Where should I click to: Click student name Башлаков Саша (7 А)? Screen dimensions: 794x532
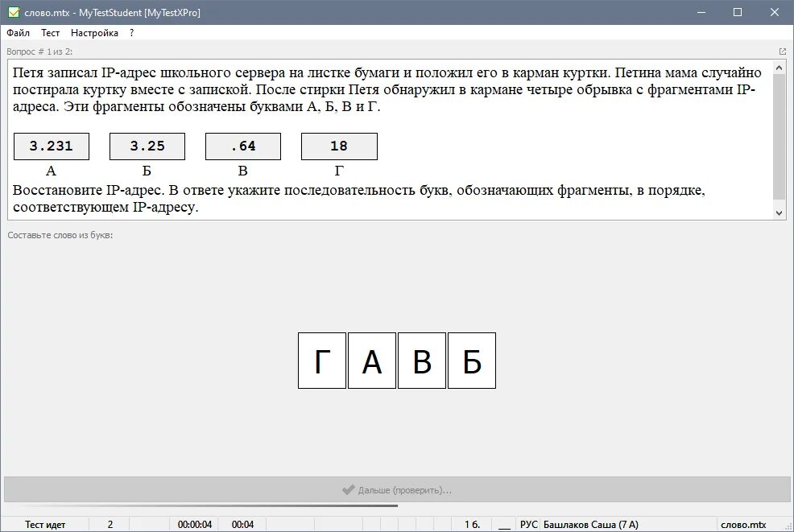click(590, 525)
